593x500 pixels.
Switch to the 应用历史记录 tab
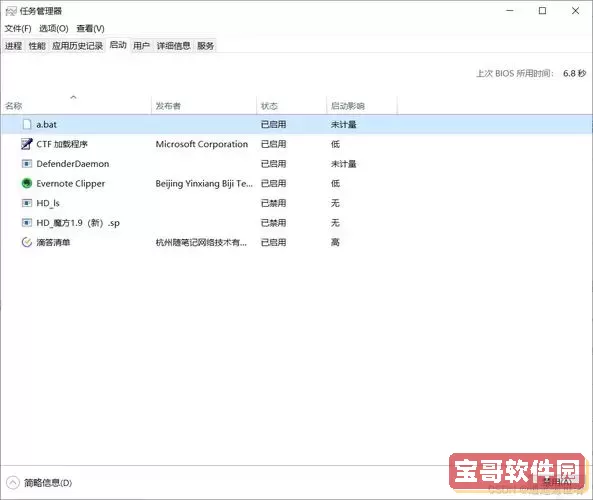click(x=78, y=46)
